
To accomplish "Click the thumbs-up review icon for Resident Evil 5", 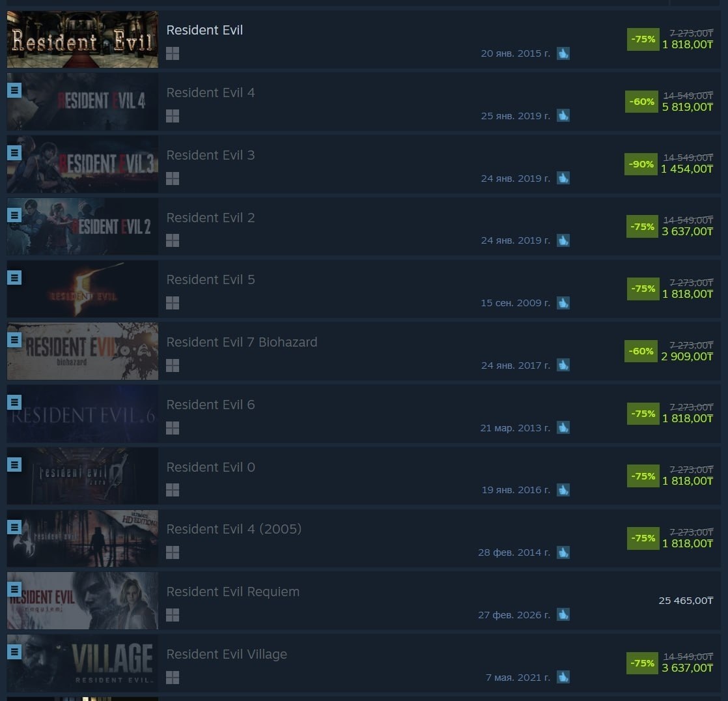I will click(x=563, y=303).
